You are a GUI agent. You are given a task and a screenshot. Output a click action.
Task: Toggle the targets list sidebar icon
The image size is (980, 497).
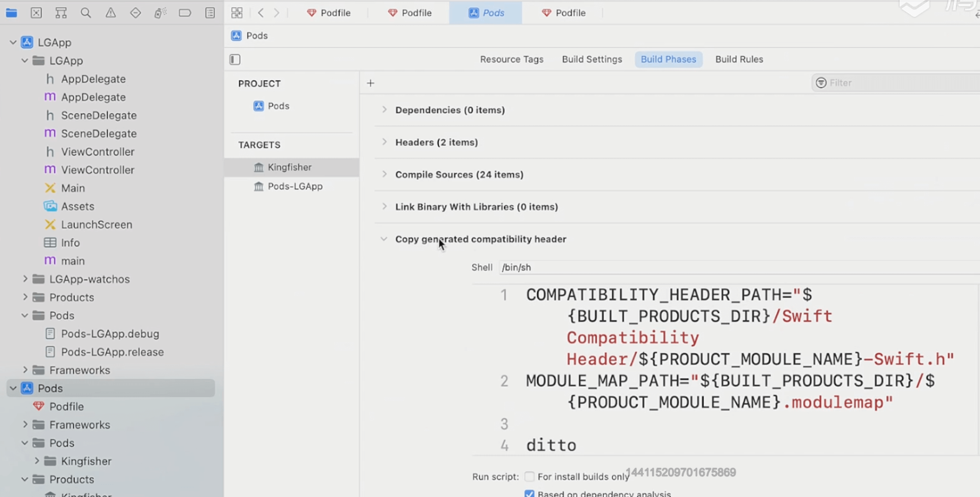pos(235,59)
